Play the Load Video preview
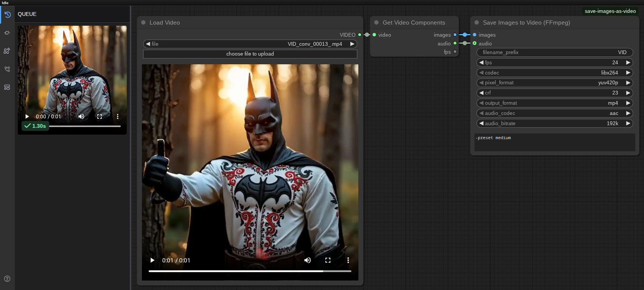This screenshot has height=290, width=644. [x=152, y=260]
